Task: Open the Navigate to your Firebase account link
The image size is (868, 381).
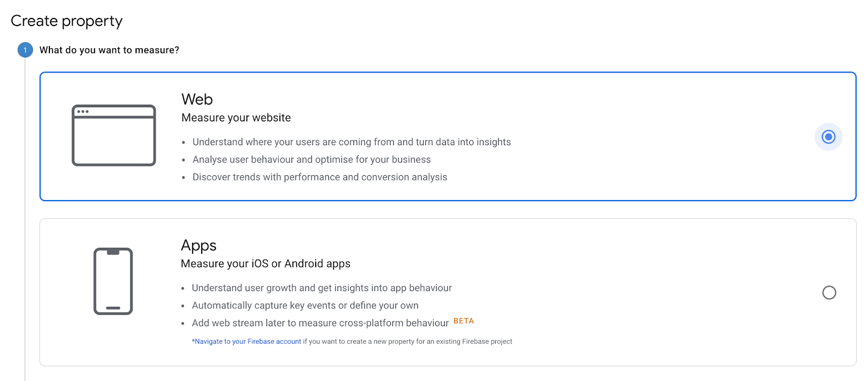Action: 247,341
